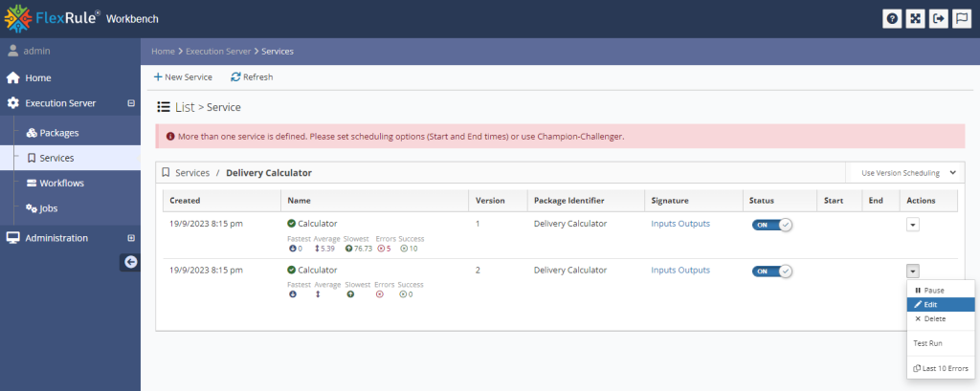Click the Average icon showing 5.39
The image size is (980, 391).
(x=317, y=248)
